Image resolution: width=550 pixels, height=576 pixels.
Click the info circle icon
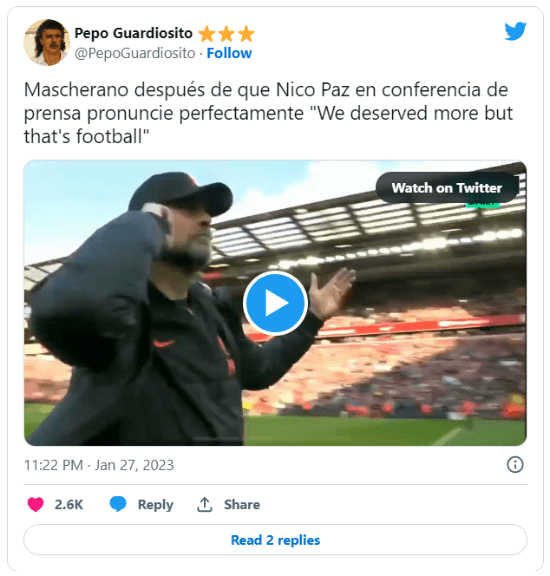(515, 465)
